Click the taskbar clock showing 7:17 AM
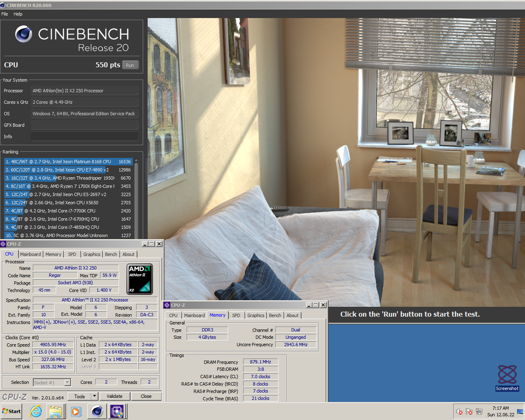Screen dimensions: 525x420 (500, 411)
